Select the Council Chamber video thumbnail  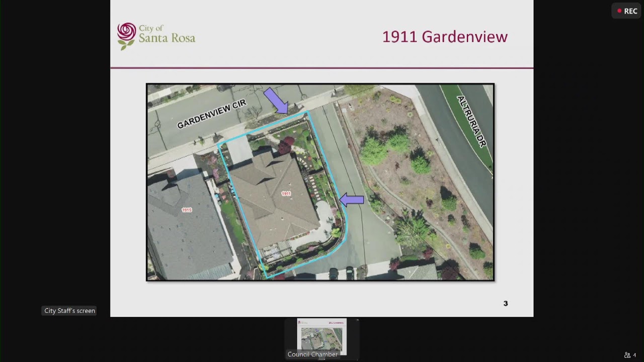pos(321,336)
